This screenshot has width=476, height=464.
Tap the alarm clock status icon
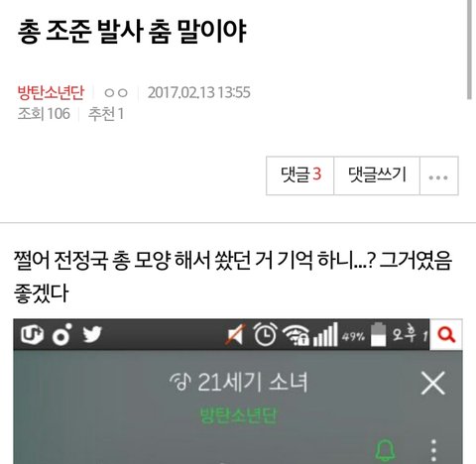click(x=265, y=334)
